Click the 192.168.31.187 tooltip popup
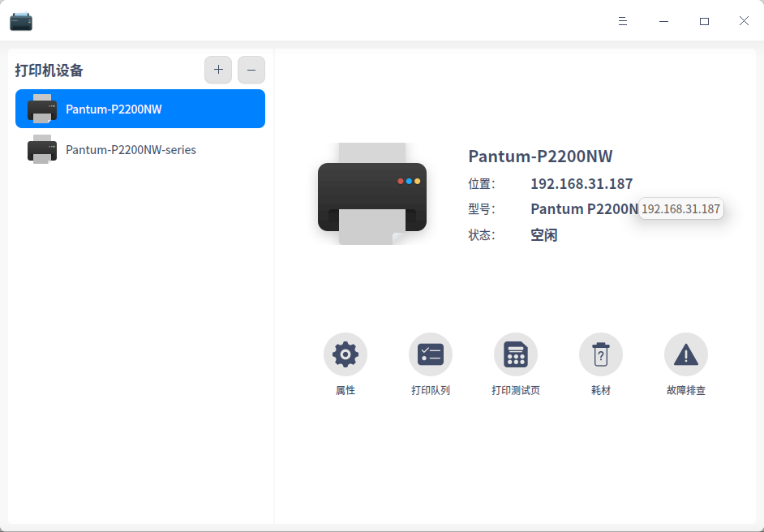The image size is (764, 532). point(680,209)
